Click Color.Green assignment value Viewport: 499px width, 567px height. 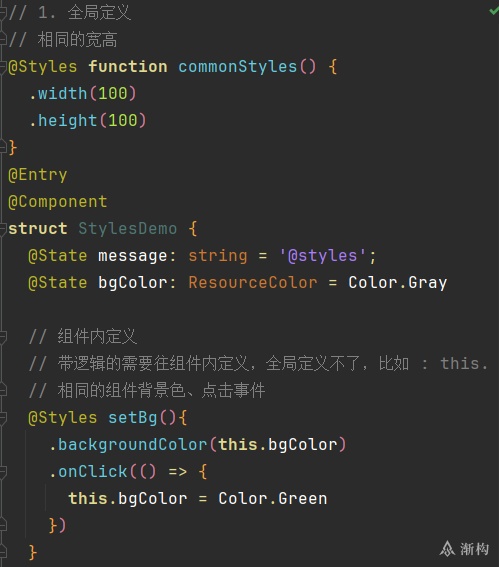coord(273,498)
